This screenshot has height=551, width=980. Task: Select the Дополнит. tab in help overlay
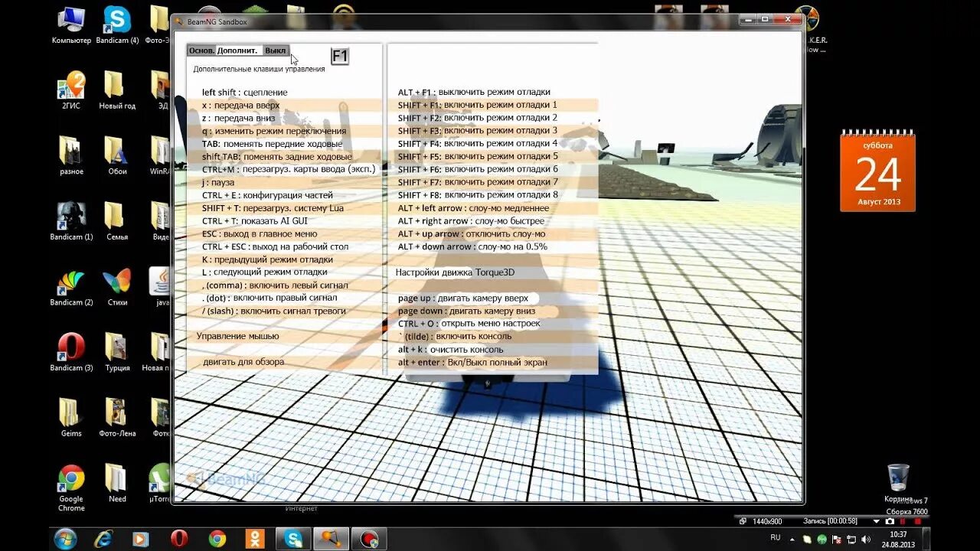[x=237, y=51]
